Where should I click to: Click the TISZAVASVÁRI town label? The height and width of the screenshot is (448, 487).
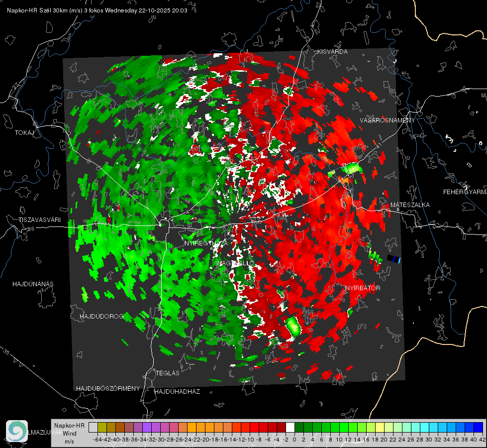(x=39, y=220)
